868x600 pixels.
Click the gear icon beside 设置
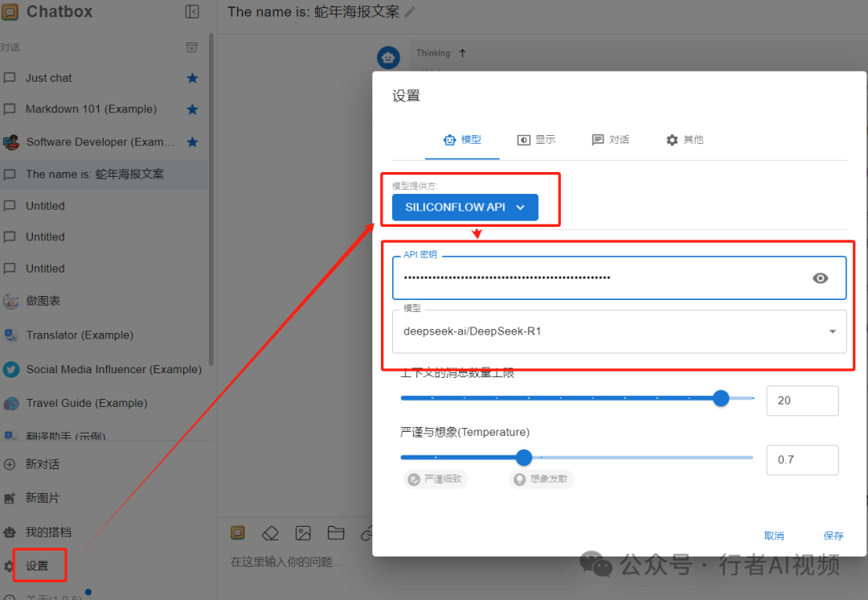click(x=8, y=566)
